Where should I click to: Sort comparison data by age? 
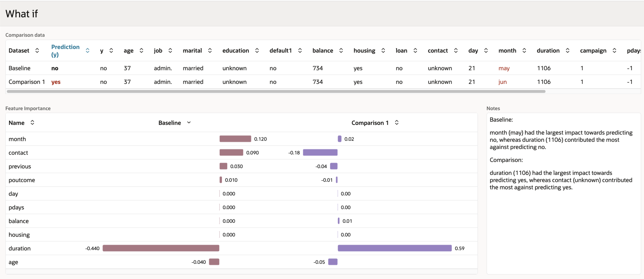click(x=142, y=50)
